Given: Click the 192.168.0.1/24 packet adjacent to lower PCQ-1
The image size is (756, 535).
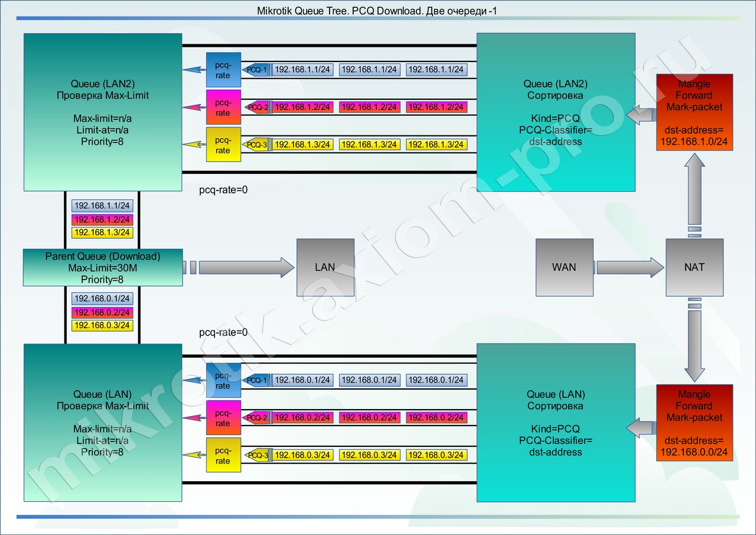Looking at the screenshot, I should coord(302,380).
